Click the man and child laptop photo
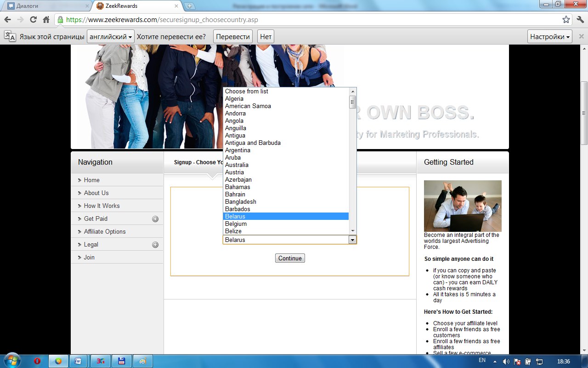Screen dimensions: 588x368 tap(463, 206)
